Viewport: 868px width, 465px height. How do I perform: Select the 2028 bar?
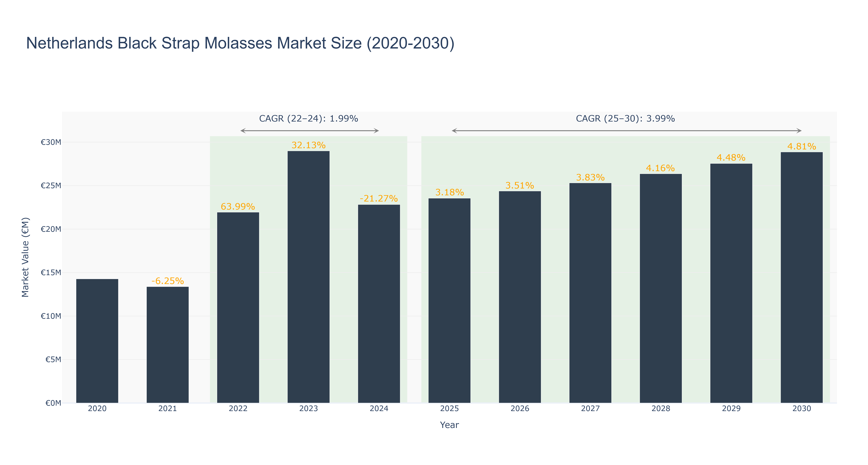point(660,288)
